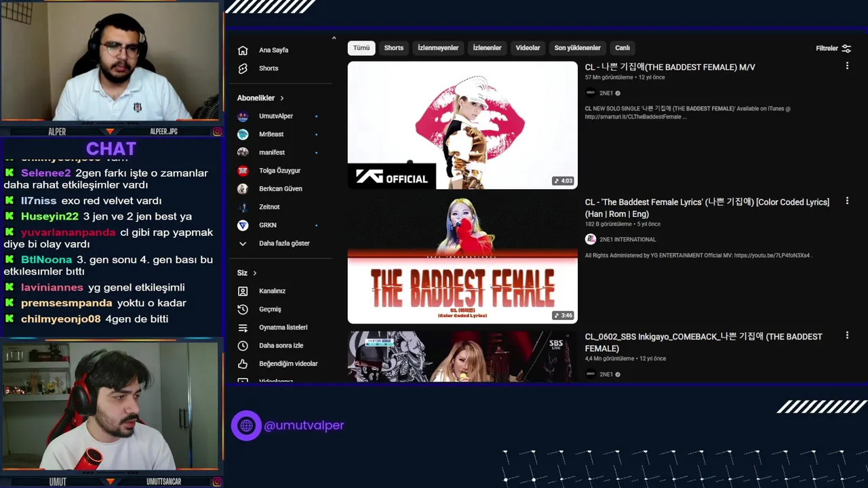Open options menu for Baddest Female Lyrics video
This screenshot has width=868, height=488.
(x=847, y=201)
